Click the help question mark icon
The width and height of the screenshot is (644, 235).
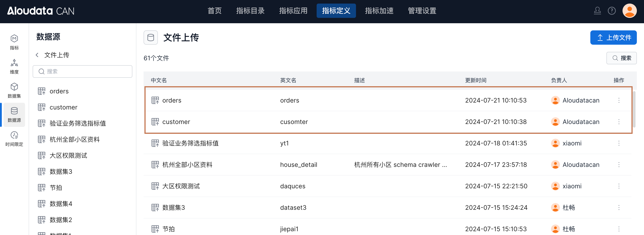coord(612,11)
